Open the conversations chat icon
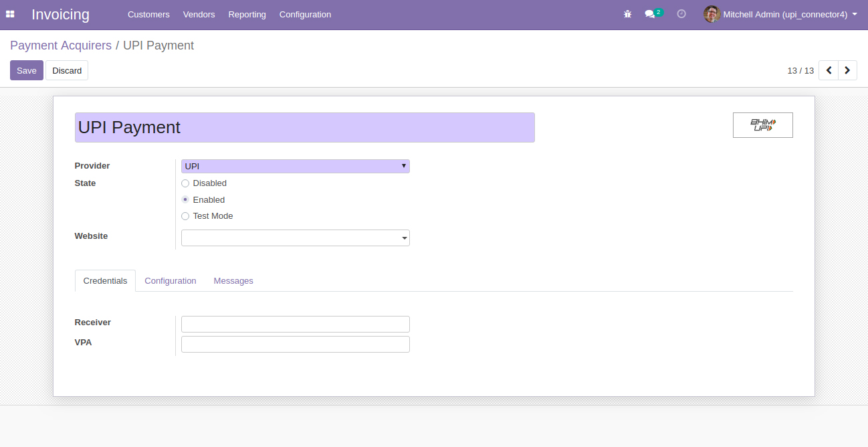The image size is (868, 447). pos(649,14)
